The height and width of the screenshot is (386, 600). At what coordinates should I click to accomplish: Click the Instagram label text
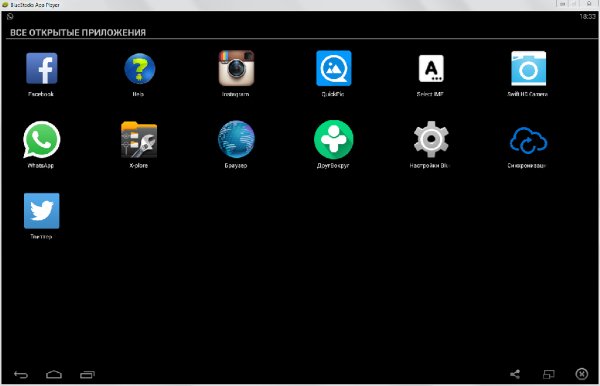pos(236,94)
